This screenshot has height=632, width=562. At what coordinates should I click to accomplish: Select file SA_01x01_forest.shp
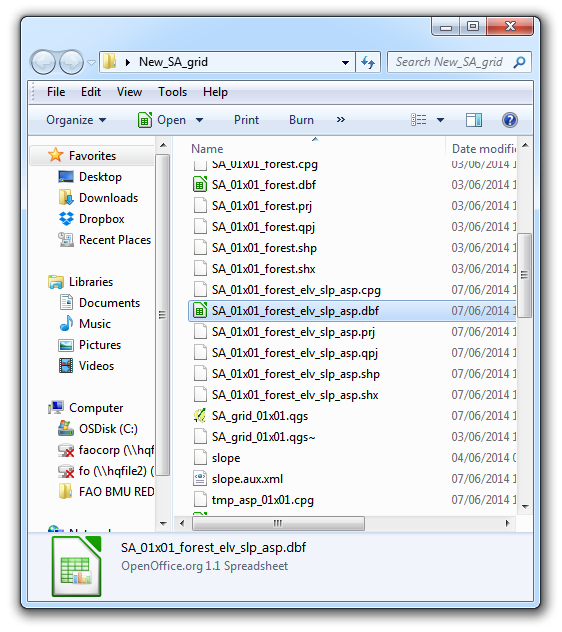point(264,248)
